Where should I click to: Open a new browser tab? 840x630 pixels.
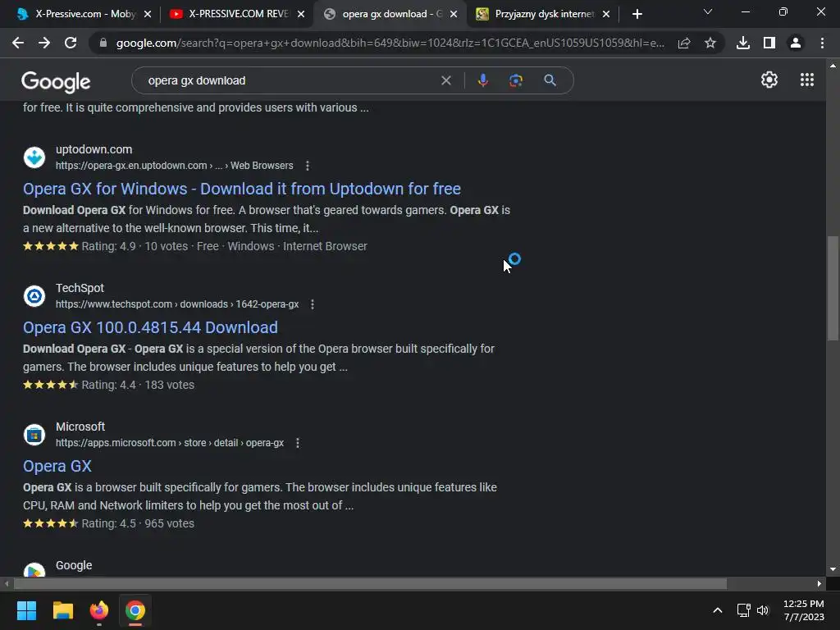(x=637, y=14)
